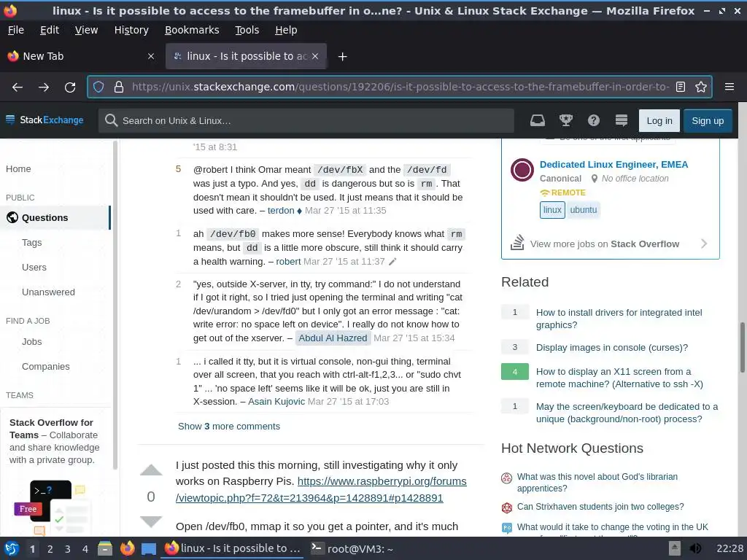Click the Sign up button

[x=708, y=121]
